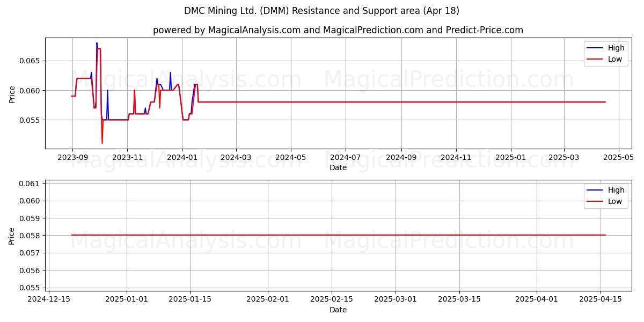The height and width of the screenshot is (322, 644).
Task: Click the '2025-04-01' date tick label
Action: (x=537, y=299)
